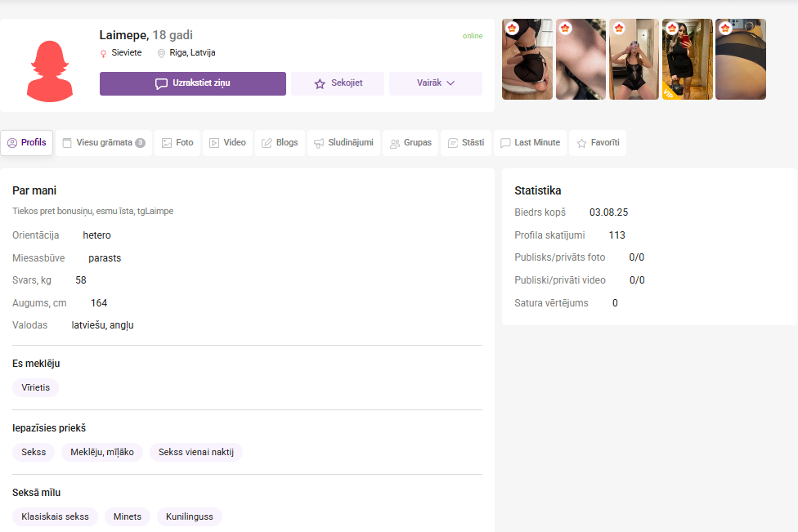Screen dimensions: 798x532
Task: Click the Riga, Latvija location text
Action: tap(192, 52)
